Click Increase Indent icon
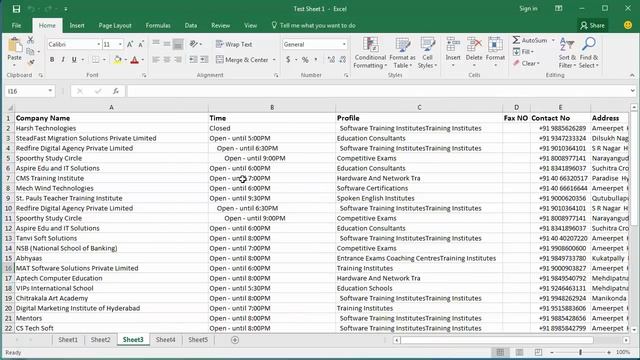The image size is (640, 360). tap(204, 60)
